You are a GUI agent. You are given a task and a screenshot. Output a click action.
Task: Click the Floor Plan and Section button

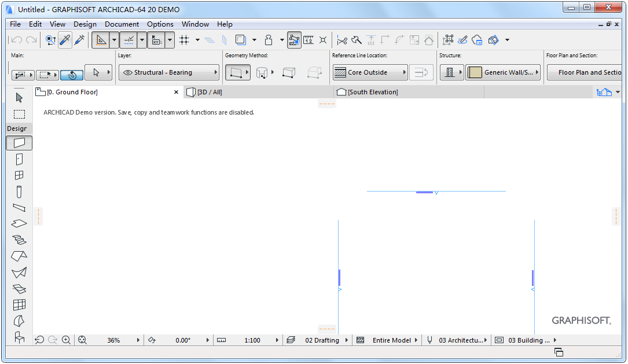click(x=585, y=72)
